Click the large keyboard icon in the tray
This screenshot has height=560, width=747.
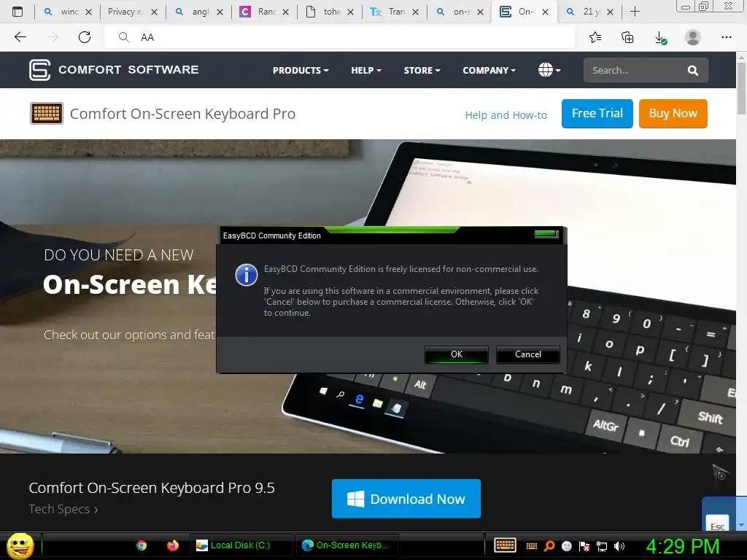(x=505, y=545)
